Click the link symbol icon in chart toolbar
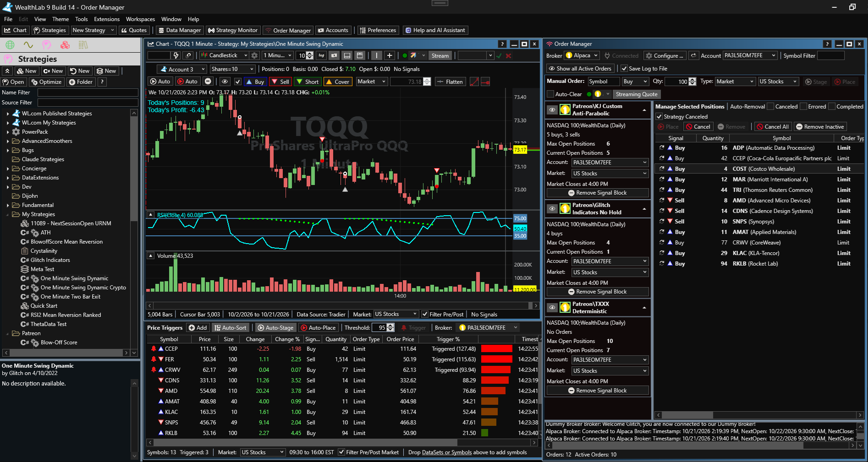Screen dimensions: 868x462 (x=188, y=55)
